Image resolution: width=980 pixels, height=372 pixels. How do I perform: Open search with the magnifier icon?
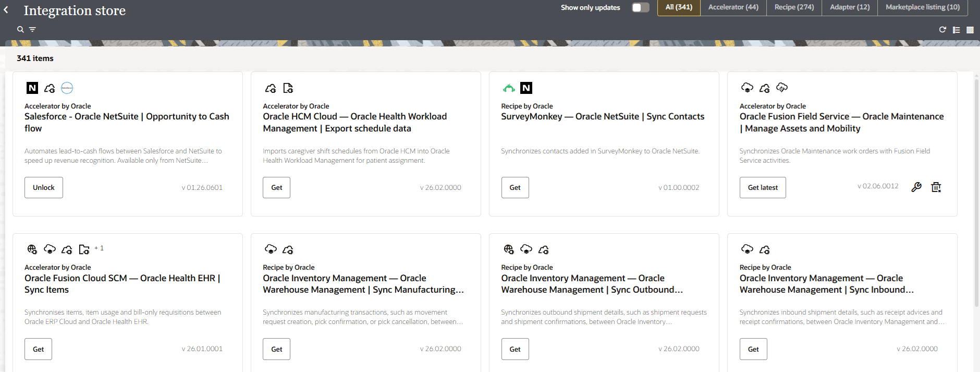(x=20, y=30)
